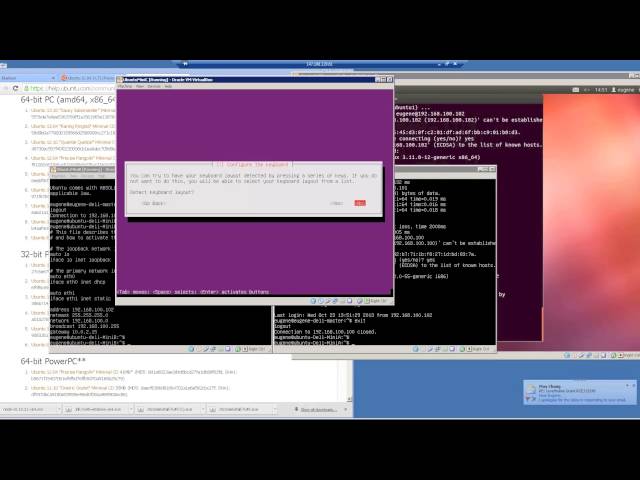Click 14:51 clock in Ubuntu panel
Screen dimensions: 640x480
[x=601, y=89]
